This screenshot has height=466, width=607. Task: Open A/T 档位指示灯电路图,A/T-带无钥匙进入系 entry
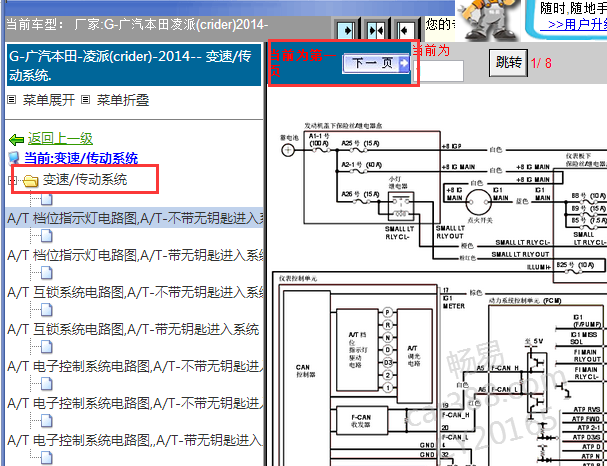[x=135, y=255]
